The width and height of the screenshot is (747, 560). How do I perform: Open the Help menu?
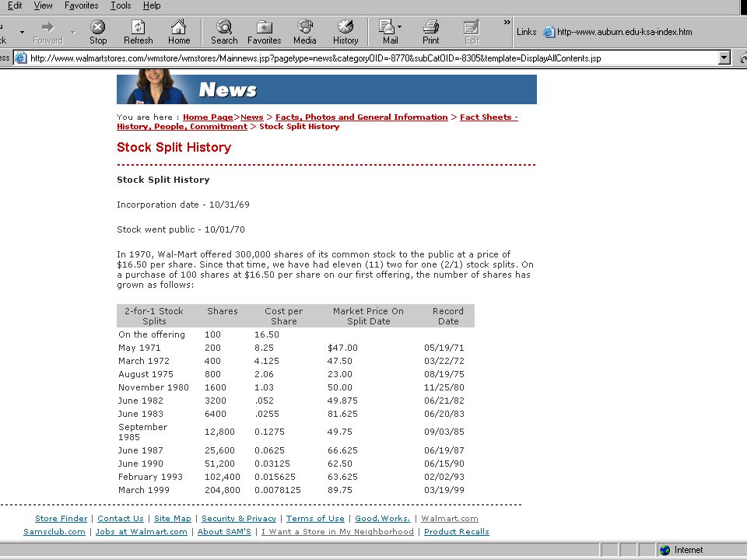pyautogui.click(x=152, y=5)
